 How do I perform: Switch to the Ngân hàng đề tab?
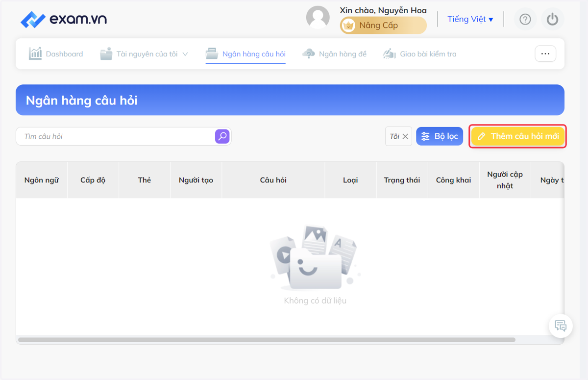click(334, 54)
